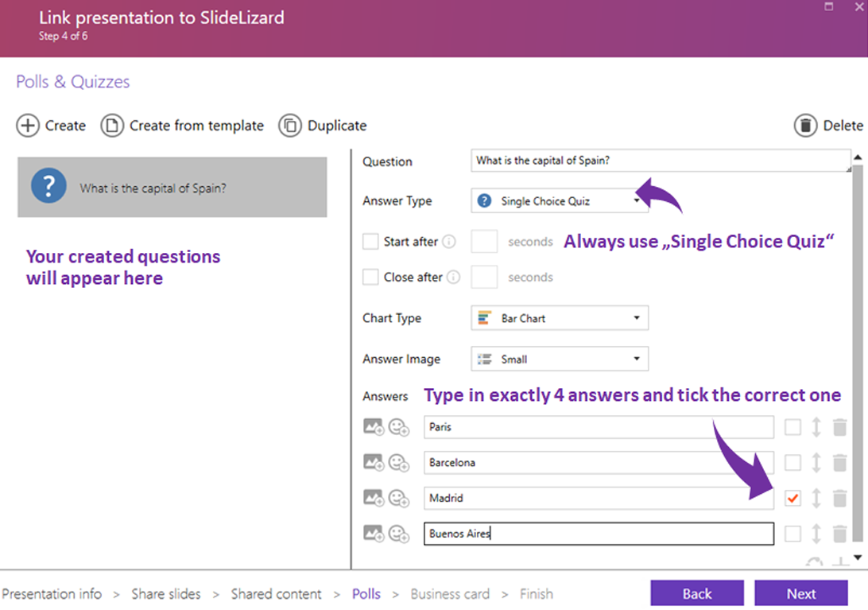The image size is (868, 610).
Task: Go to Shared content step
Action: click(x=277, y=594)
